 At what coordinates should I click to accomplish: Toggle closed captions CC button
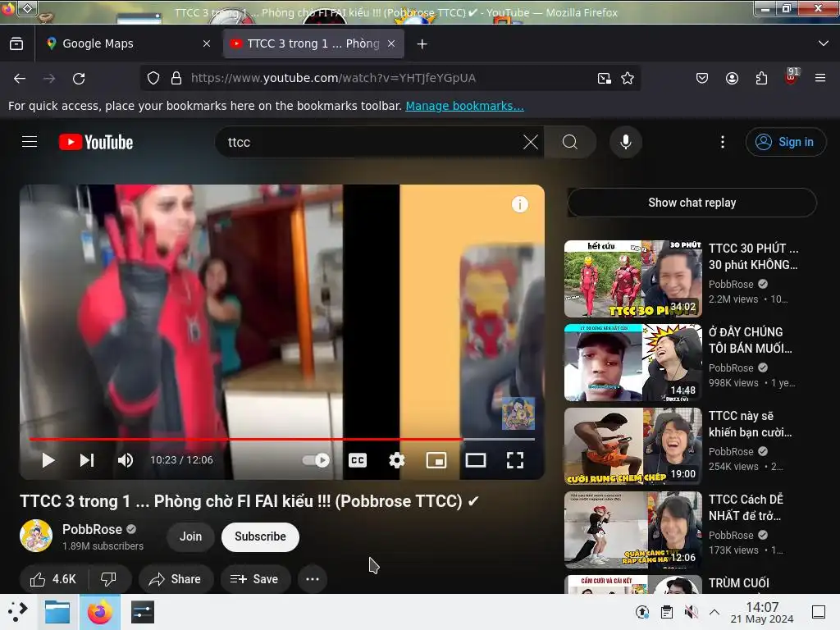coord(358,460)
